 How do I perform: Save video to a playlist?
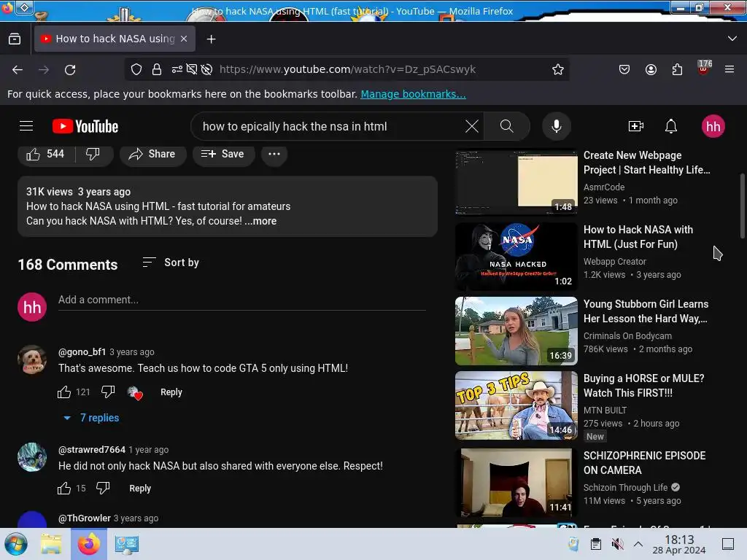(x=223, y=154)
